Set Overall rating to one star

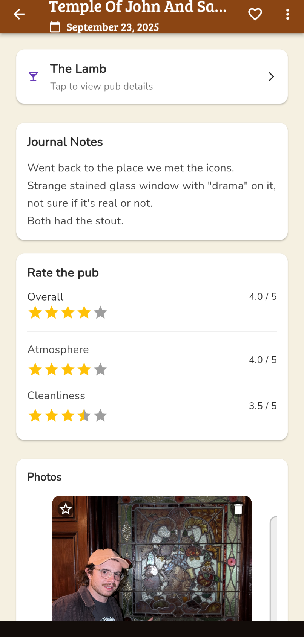coord(35,313)
